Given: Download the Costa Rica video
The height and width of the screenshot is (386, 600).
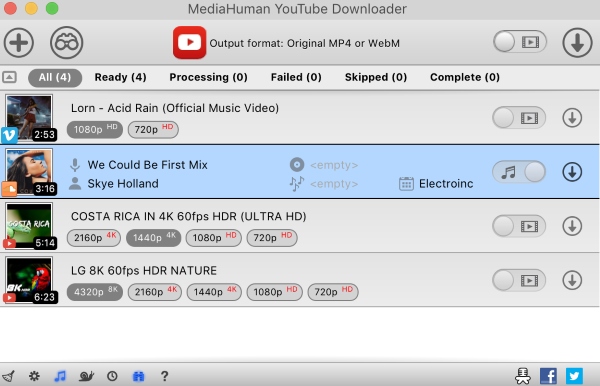Looking at the screenshot, I should click(572, 226).
